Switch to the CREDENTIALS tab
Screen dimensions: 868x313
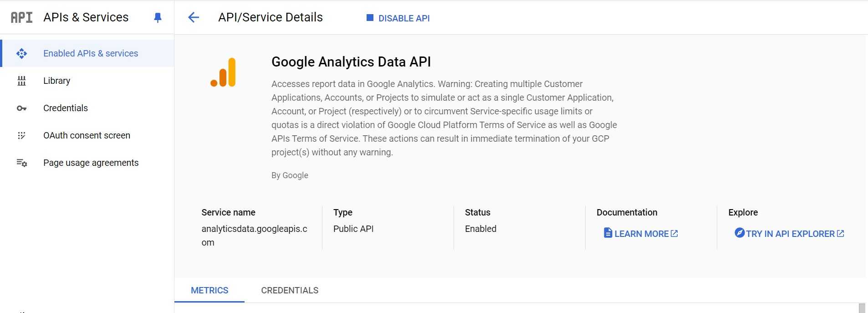coord(290,290)
